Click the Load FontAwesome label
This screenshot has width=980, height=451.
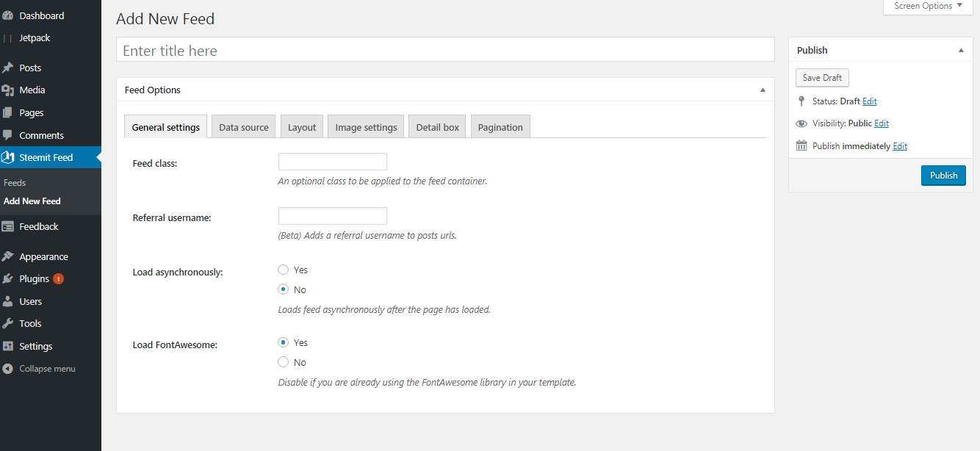pyautogui.click(x=175, y=344)
